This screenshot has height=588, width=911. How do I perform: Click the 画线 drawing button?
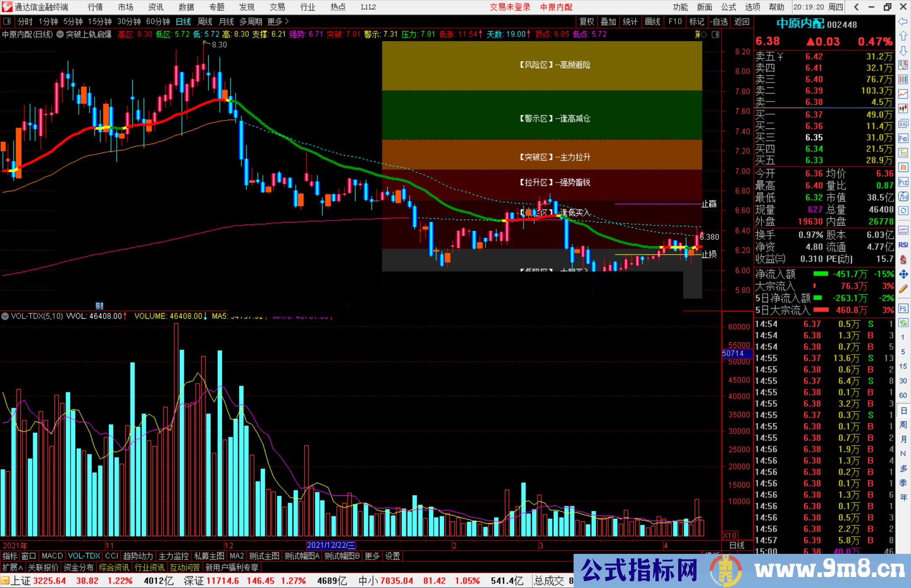[x=652, y=21]
